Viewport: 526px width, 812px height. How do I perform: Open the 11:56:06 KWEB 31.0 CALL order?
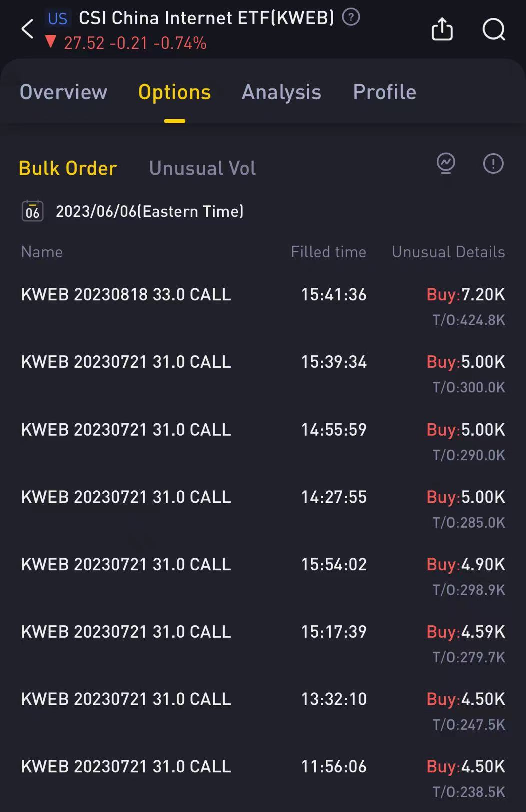pyautogui.click(x=263, y=778)
